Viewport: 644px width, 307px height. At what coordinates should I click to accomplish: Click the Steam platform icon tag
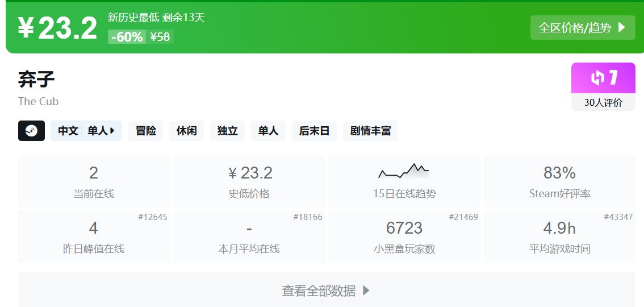click(x=31, y=131)
